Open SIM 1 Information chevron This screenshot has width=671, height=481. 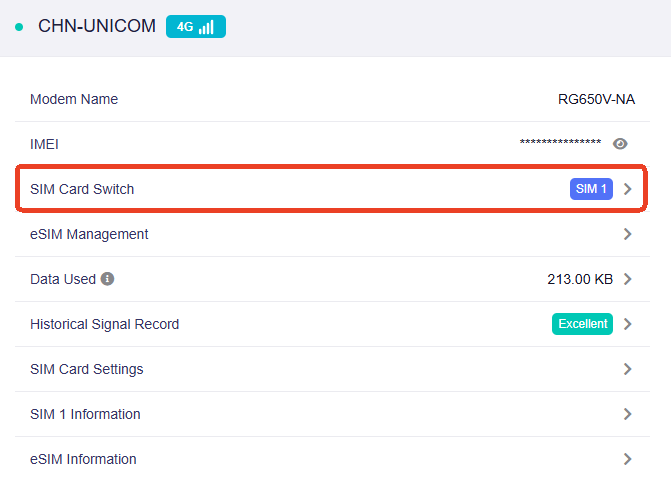coord(628,414)
